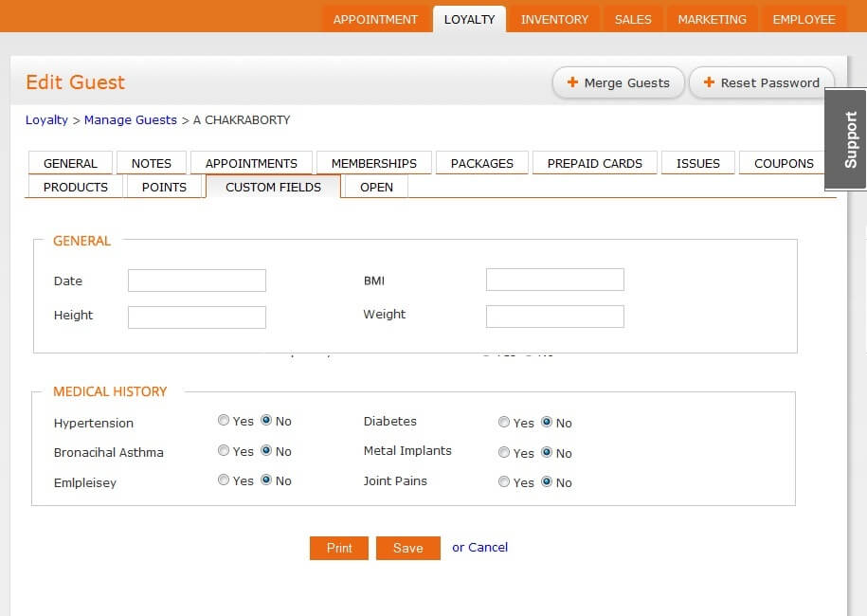Open the NOTES tab
This screenshot has height=616, width=867.
(x=151, y=162)
